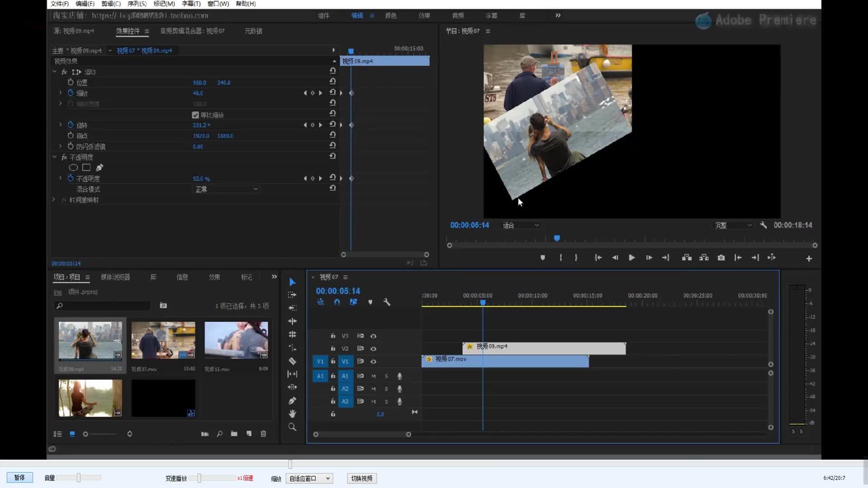
Task: Toggle scale animation stopwatch
Action: coord(71,93)
